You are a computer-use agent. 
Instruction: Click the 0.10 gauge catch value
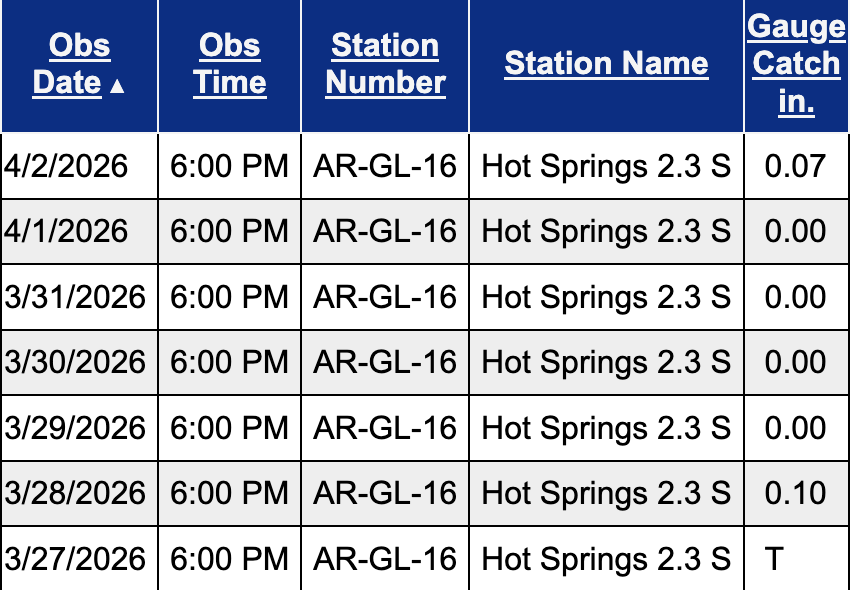795,493
